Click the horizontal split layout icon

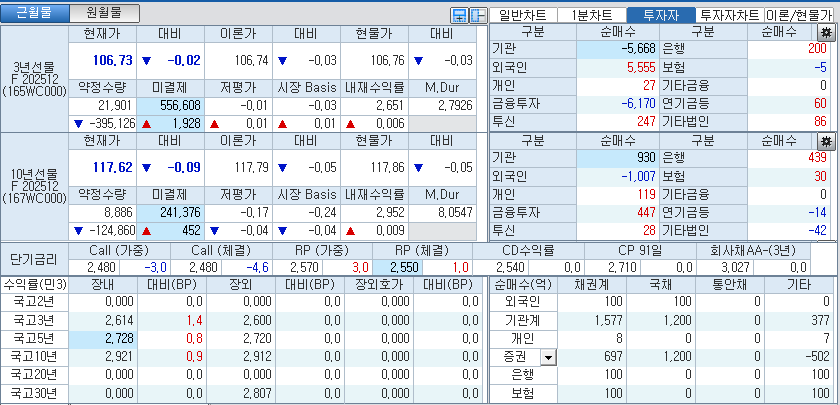[458, 15]
